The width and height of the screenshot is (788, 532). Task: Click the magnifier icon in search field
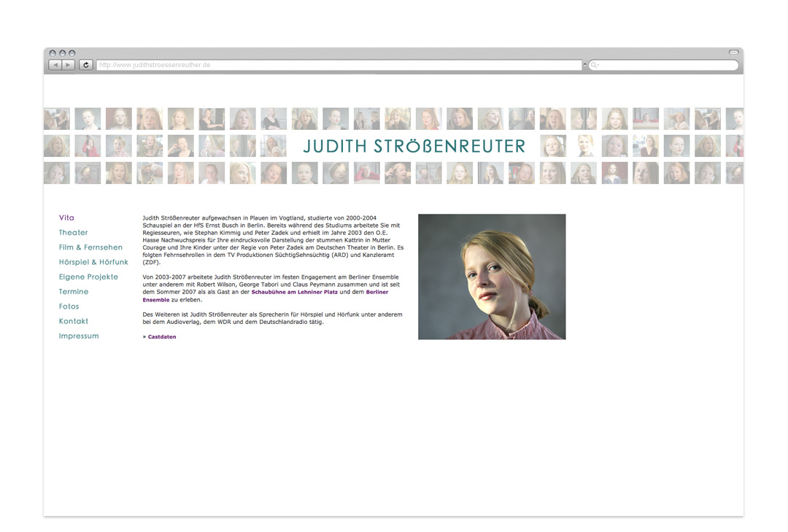[595, 65]
